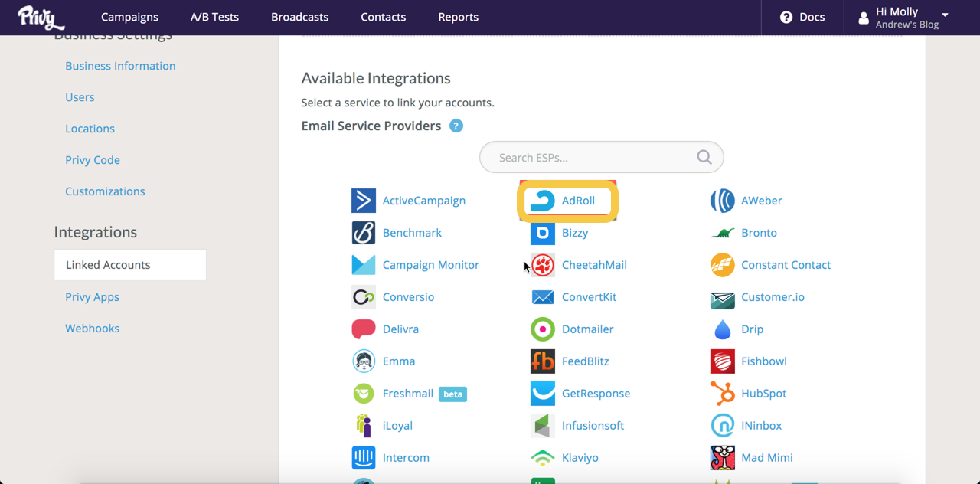Click the Privy logo

pyautogui.click(x=40, y=17)
